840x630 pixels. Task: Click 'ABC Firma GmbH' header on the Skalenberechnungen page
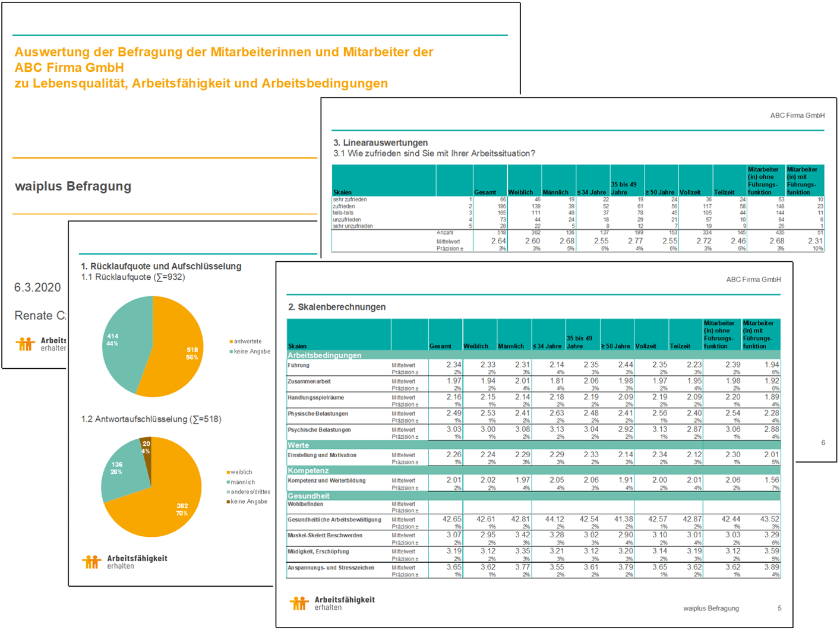[x=753, y=280]
